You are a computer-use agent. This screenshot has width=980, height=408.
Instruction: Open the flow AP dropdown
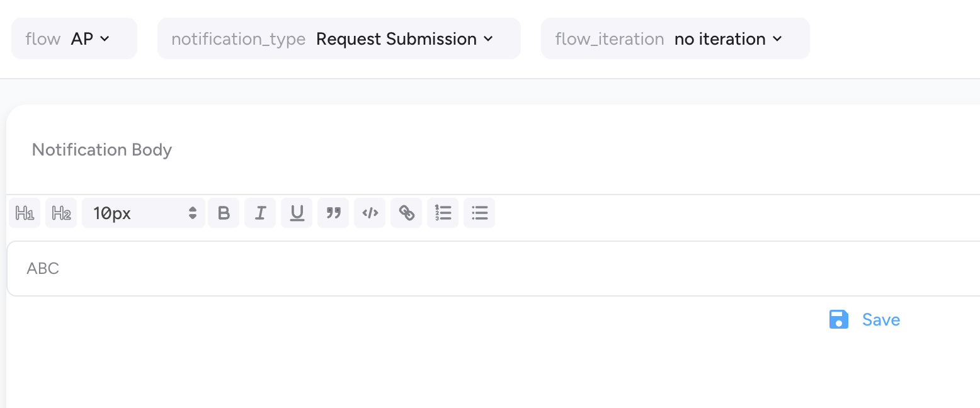pos(74,39)
